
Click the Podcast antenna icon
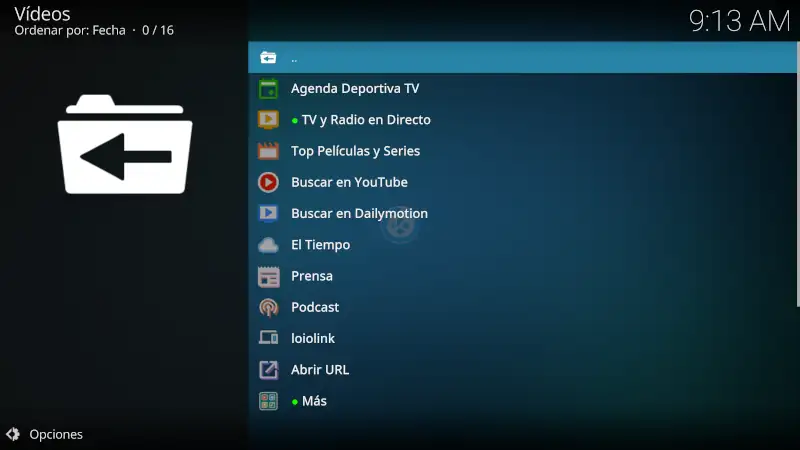click(x=268, y=307)
